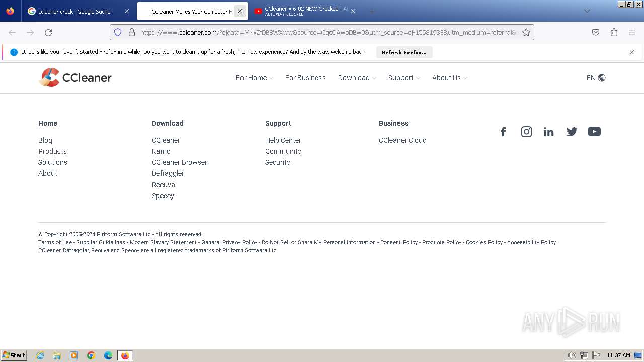Launch Microsoft Edge from taskbar

click(108, 355)
